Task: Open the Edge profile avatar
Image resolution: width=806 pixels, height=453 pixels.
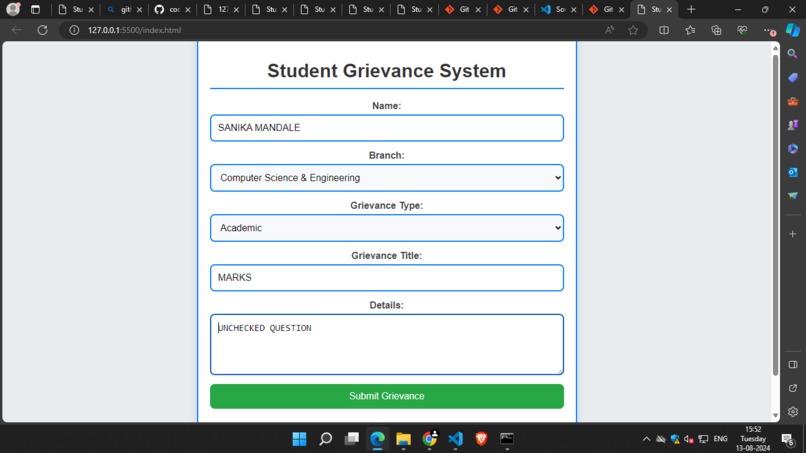Action: (13, 9)
